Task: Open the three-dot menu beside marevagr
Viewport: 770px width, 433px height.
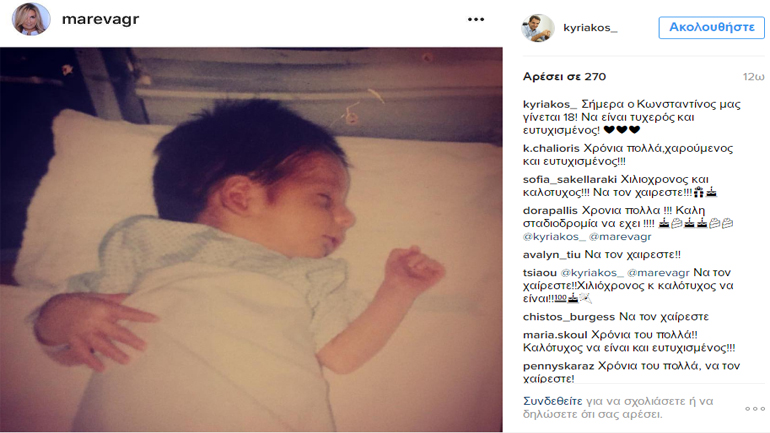Action: [476, 20]
